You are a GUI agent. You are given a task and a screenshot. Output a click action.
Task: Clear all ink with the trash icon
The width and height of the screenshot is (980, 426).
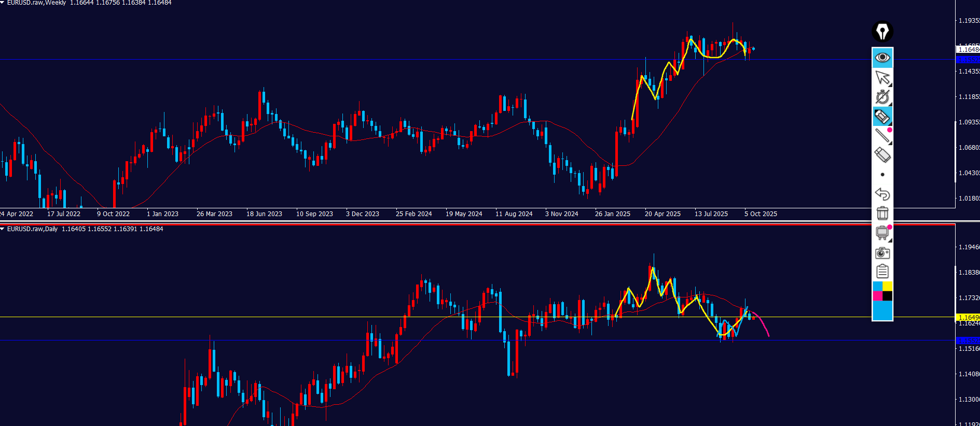click(x=882, y=213)
